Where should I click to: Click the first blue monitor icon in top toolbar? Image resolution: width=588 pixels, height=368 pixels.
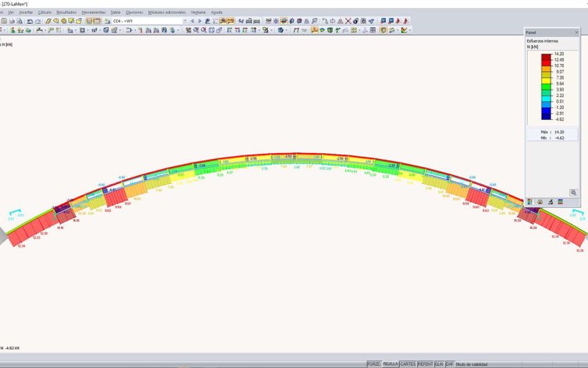(x=383, y=21)
